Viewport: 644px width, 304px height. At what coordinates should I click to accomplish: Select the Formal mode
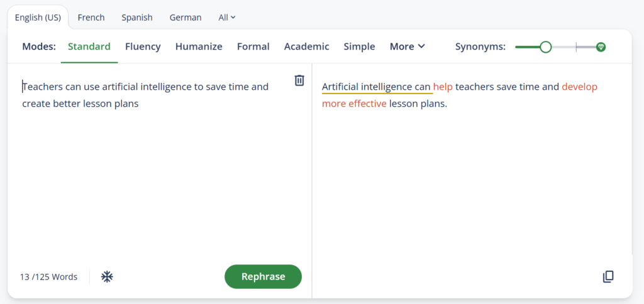[x=253, y=46]
